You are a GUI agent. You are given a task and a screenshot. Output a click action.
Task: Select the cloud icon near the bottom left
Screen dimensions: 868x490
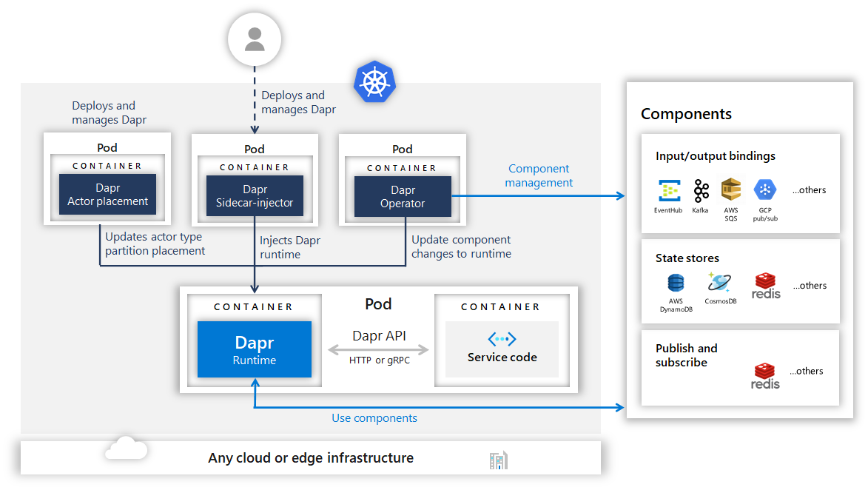pyautogui.click(x=124, y=449)
